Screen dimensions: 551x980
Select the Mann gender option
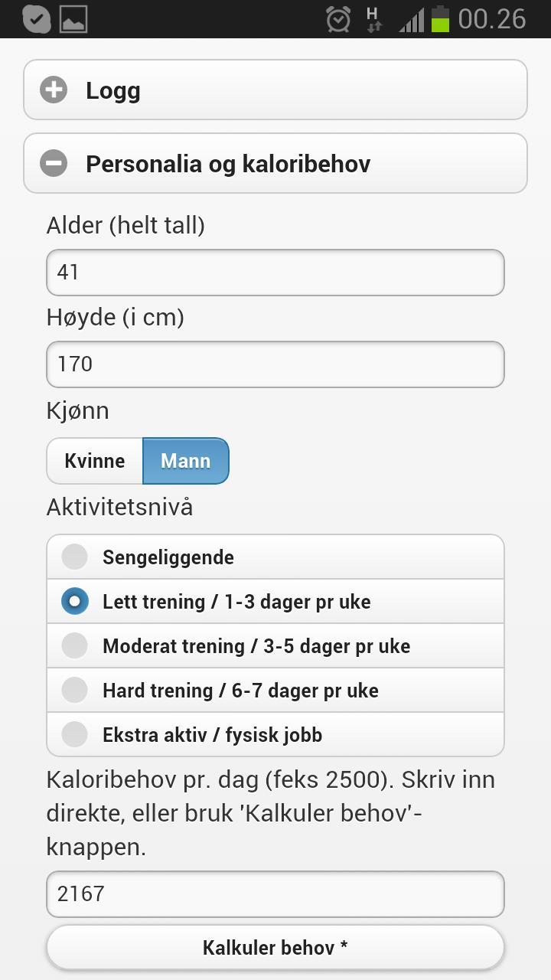coord(185,460)
